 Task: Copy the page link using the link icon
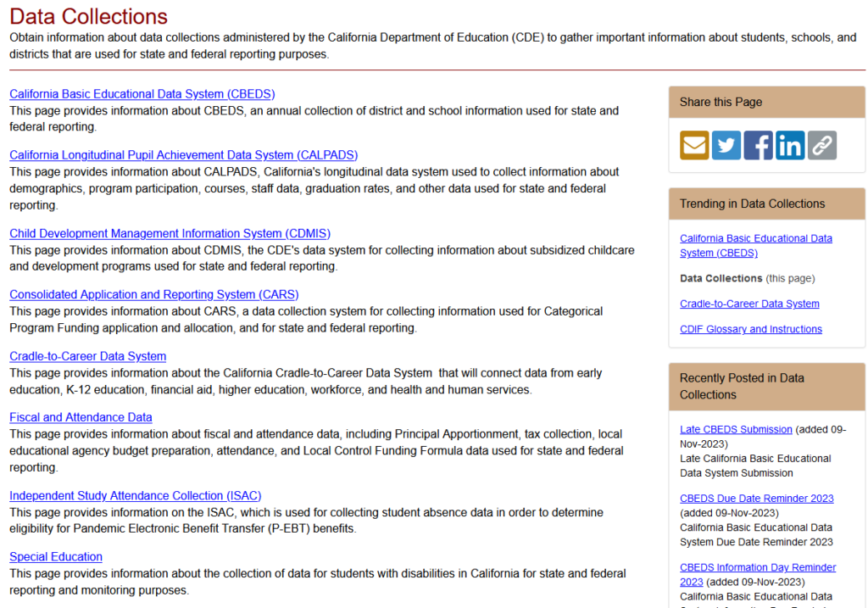pyautogui.click(x=821, y=144)
